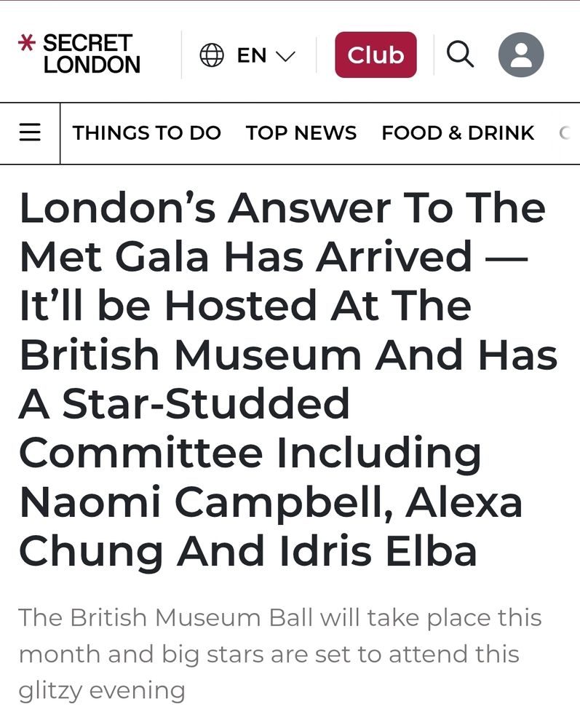Click the headline's first line 'London's Answer To The'
This screenshot has width=580, height=728.
[x=282, y=208]
